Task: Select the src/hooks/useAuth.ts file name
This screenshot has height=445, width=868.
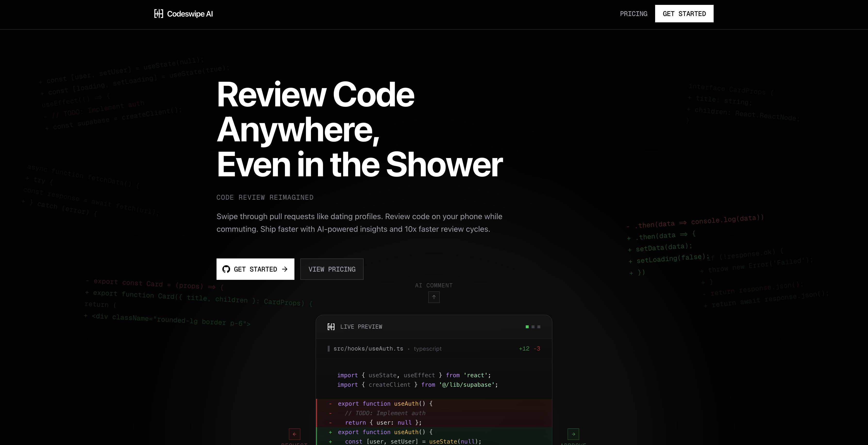Action: 368,349
